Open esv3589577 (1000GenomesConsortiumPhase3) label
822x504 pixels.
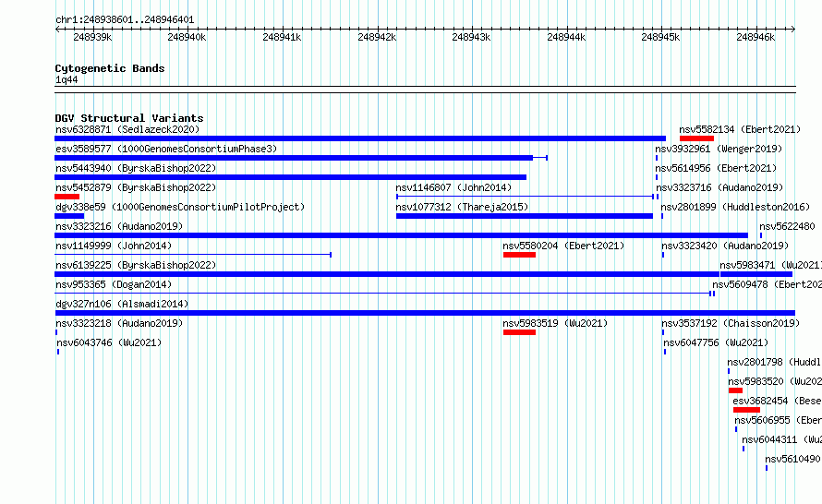(x=166, y=149)
